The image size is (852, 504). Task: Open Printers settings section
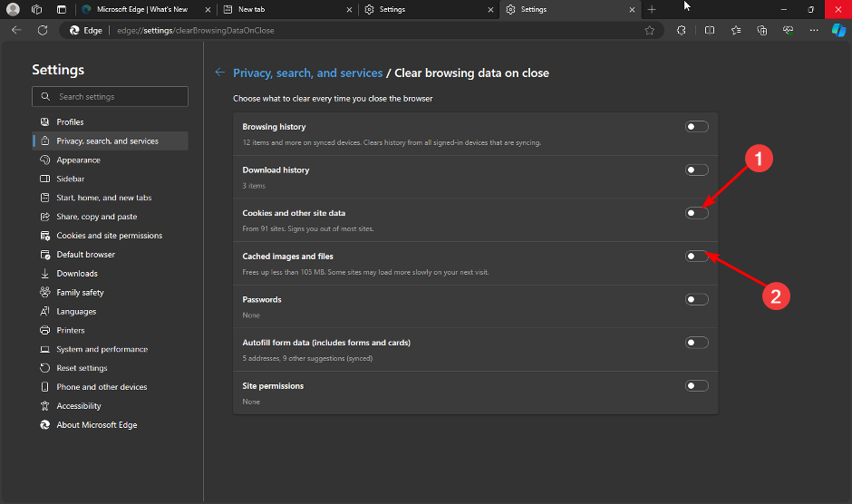point(111,330)
